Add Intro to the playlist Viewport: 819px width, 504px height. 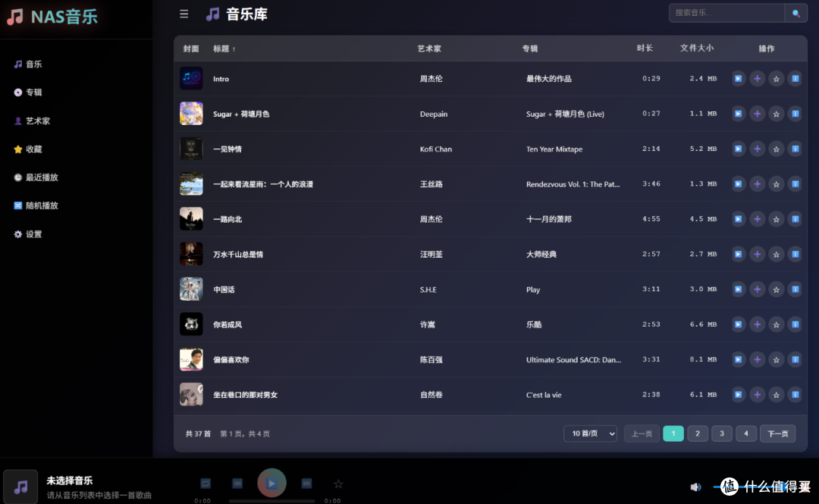pos(757,79)
